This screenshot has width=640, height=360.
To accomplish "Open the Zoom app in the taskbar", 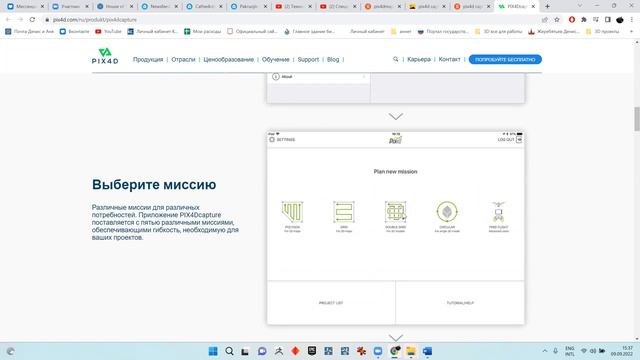I will (x=378, y=351).
